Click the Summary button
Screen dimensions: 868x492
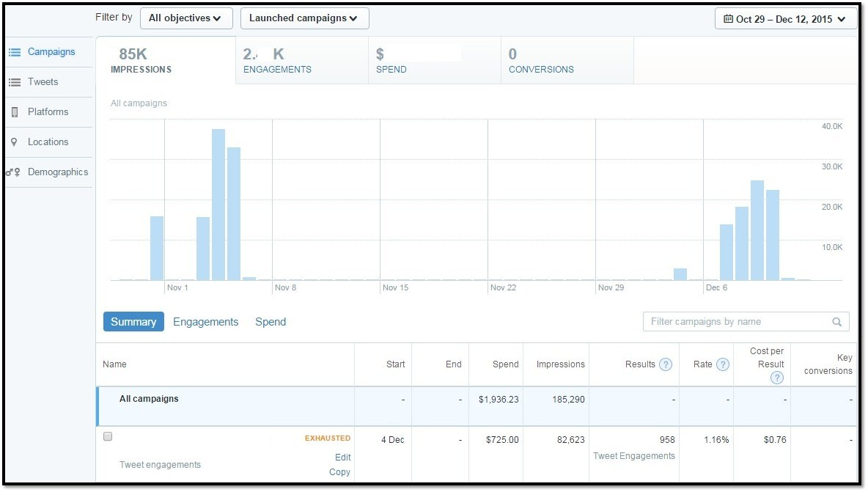pyautogui.click(x=133, y=322)
